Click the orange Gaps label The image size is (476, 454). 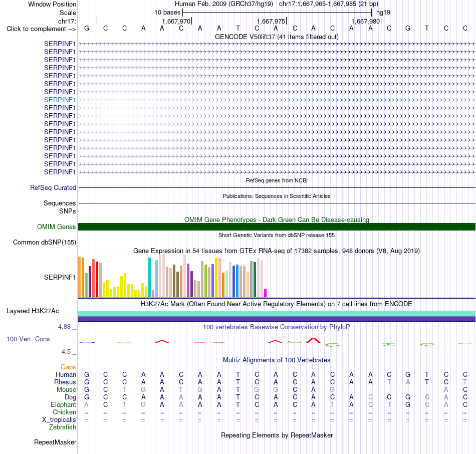point(68,367)
